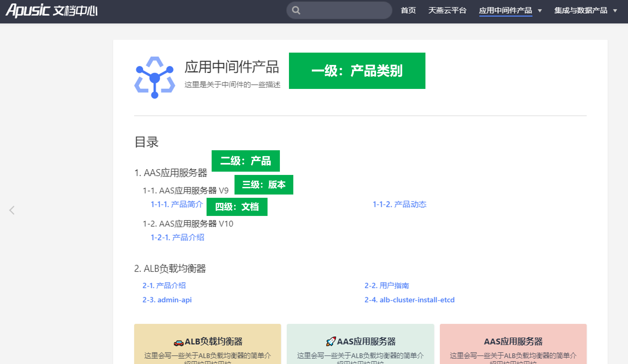Open the 应用中间件产品 nav item
The image size is (628, 364).
pos(505,11)
